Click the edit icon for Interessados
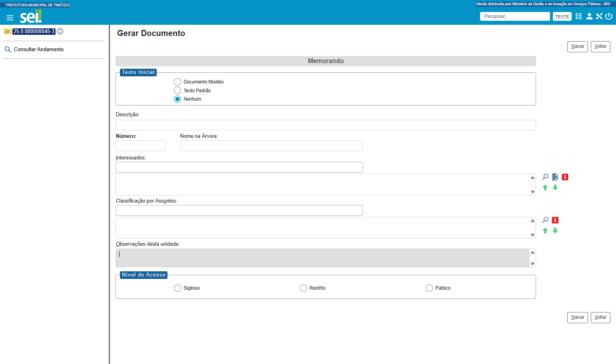The image size is (616, 364). (x=555, y=177)
